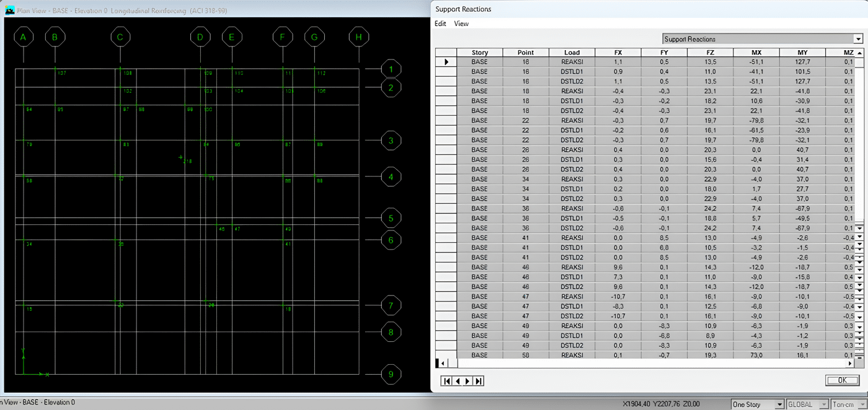Open the Support Reactions table dropdown
This screenshot has height=410, width=868.
point(857,39)
